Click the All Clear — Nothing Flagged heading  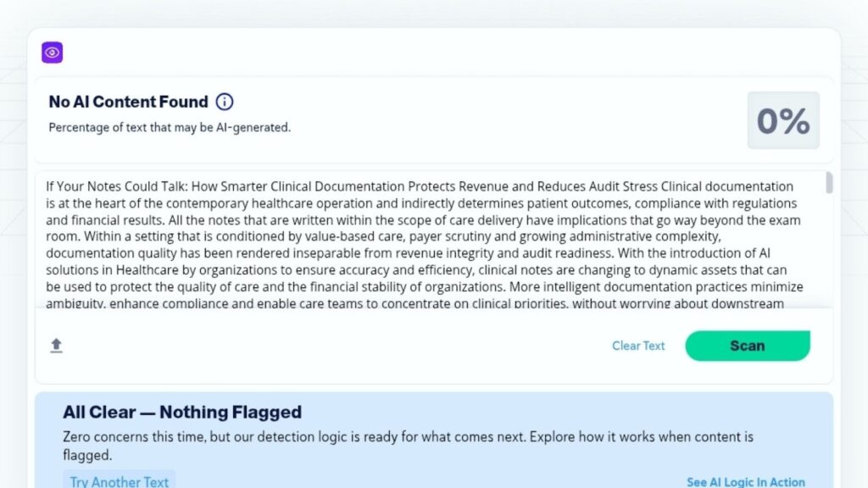(x=182, y=413)
